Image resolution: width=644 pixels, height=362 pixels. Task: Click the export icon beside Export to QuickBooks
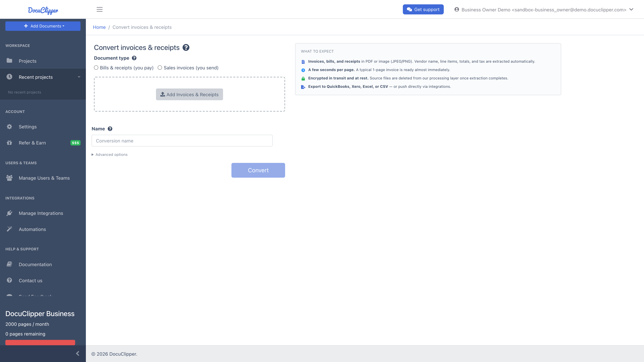[303, 87]
